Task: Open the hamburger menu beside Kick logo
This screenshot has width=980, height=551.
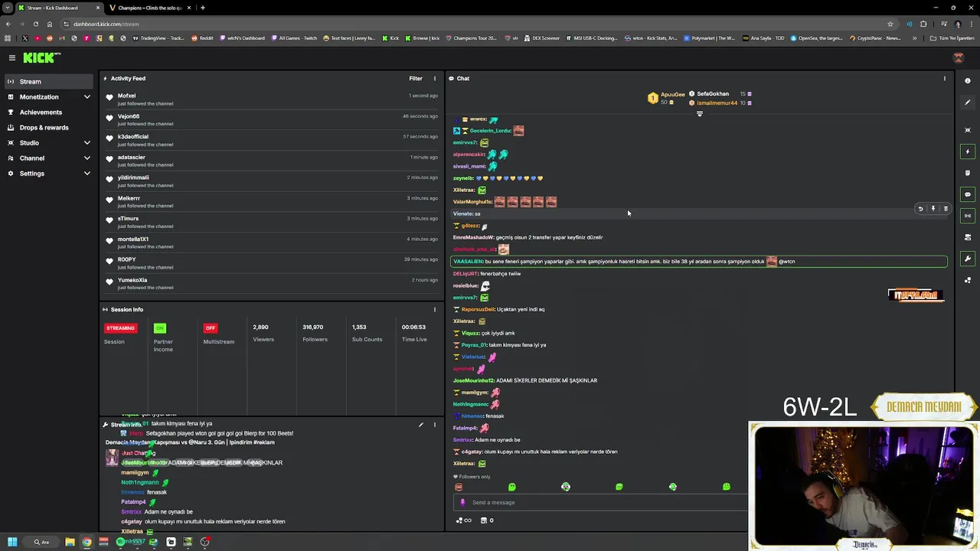Action: click(12, 57)
